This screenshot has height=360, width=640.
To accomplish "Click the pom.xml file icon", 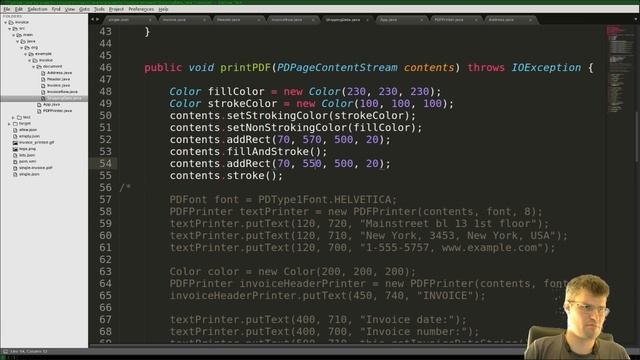I will pyautogui.click(x=15, y=161).
